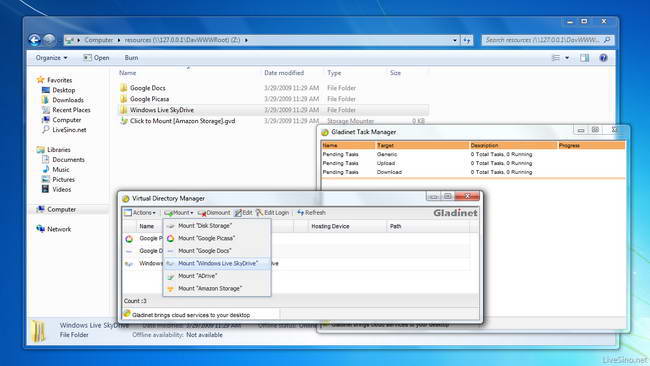Change the view with the Views icon
This screenshot has width=650, height=366.
[x=556, y=58]
